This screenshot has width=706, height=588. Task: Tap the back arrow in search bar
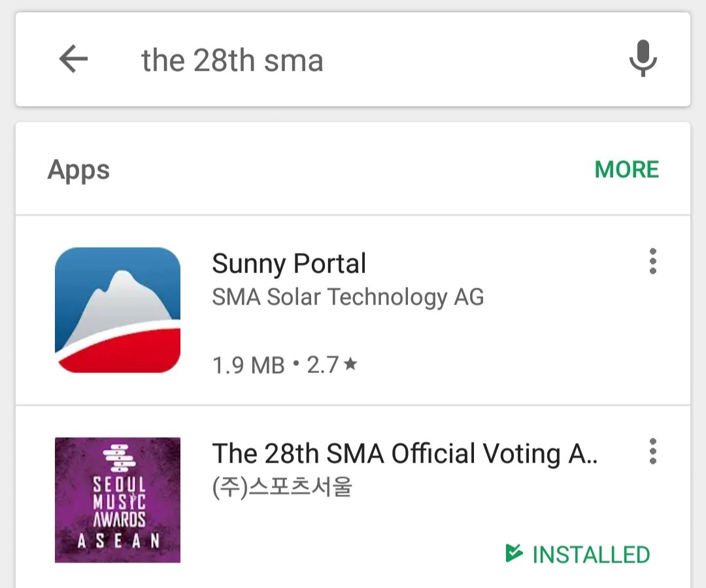click(73, 59)
